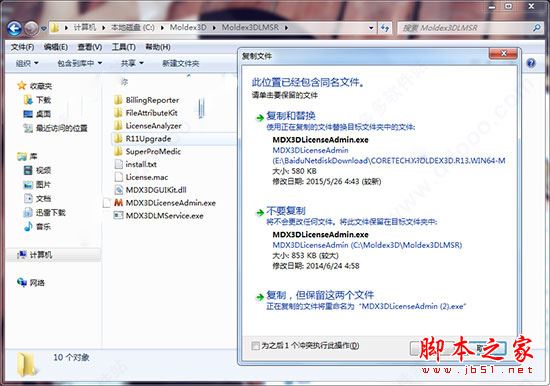Tick checkbox beside MDX3DLicenseAdmin.exe in file list

pyautogui.click(x=107, y=203)
